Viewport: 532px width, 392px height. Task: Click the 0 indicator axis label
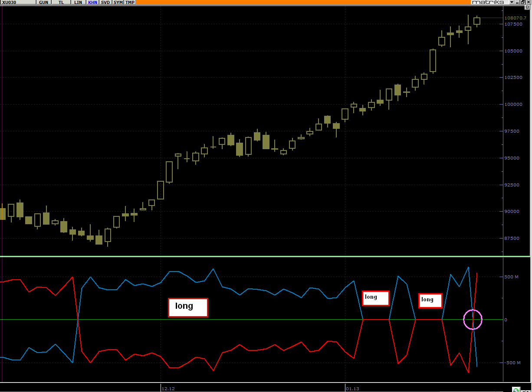point(506,320)
